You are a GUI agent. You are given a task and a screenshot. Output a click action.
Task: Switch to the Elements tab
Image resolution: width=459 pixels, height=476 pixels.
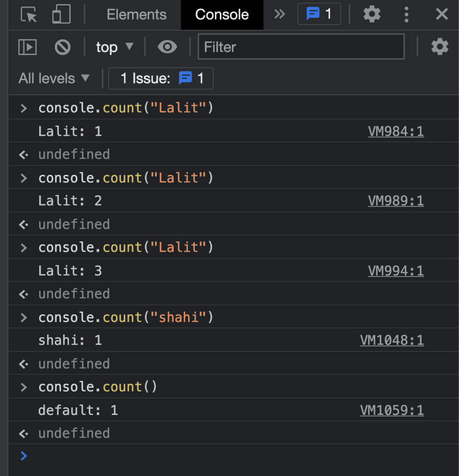(137, 14)
